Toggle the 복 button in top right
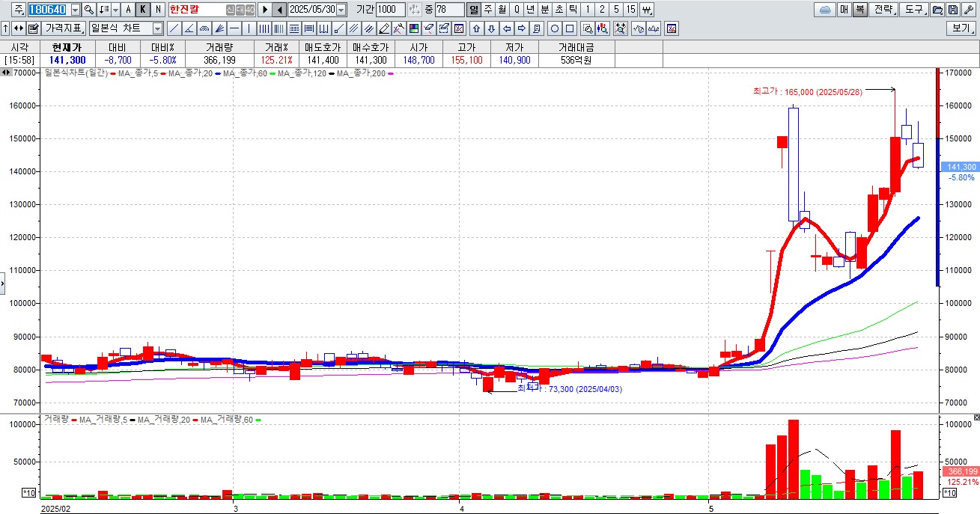The image size is (980, 514). point(859,10)
